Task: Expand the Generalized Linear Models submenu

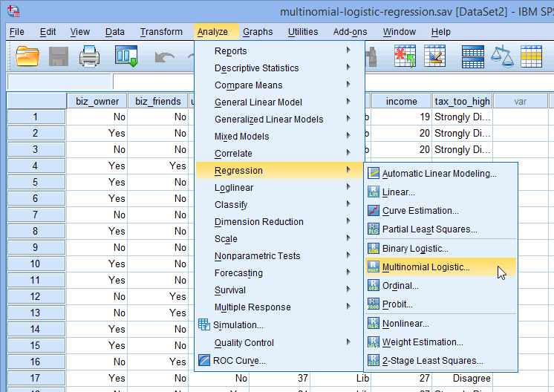Action: pos(269,120)
